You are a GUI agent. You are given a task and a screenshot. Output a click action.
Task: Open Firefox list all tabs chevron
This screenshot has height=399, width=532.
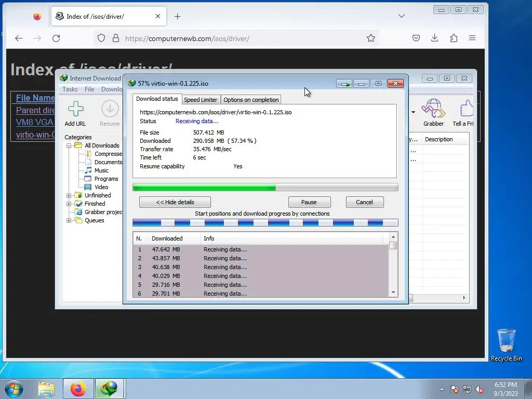[x=402, y=16]
